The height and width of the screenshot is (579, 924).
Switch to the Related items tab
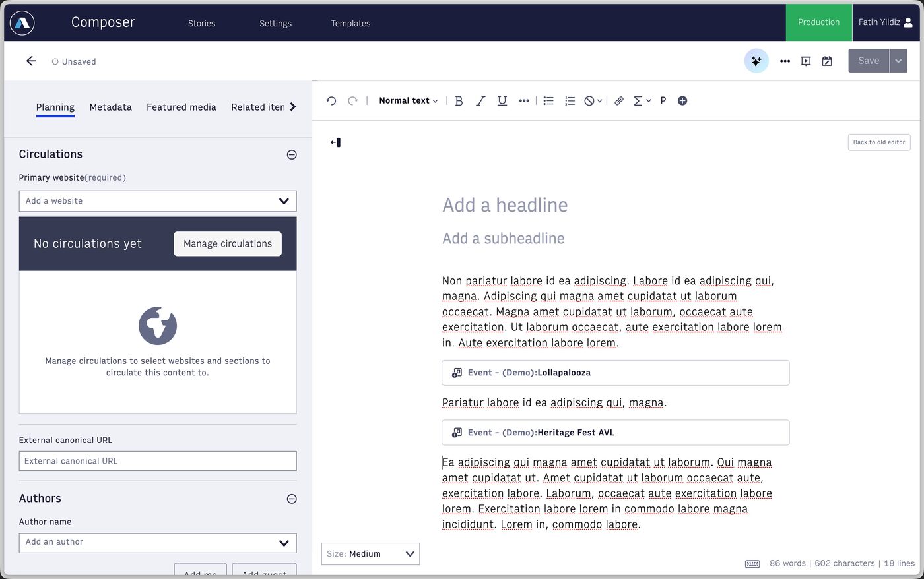coord(258,107)
